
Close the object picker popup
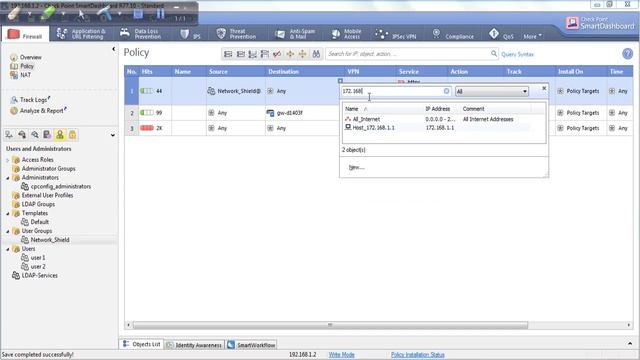(544, 88)
